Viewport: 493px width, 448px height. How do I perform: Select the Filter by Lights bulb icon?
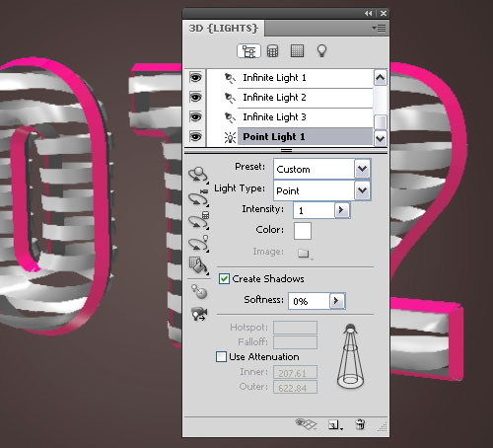pos(321,51)
